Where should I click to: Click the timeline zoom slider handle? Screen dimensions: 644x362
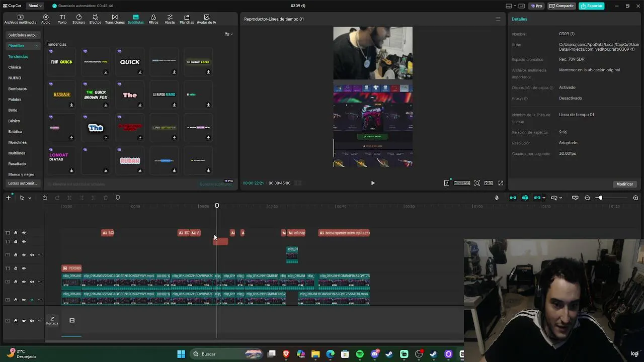click(x=600, y=198)
